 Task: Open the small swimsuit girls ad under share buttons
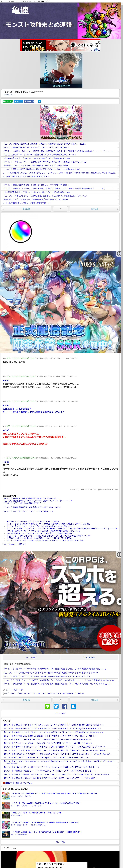[61, 123]
